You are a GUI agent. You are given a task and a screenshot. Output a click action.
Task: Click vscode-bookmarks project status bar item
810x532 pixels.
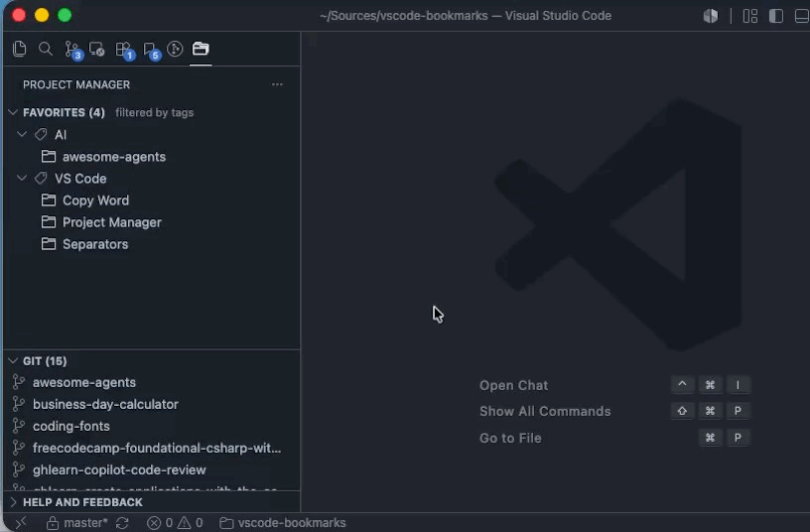pos(283,523)
